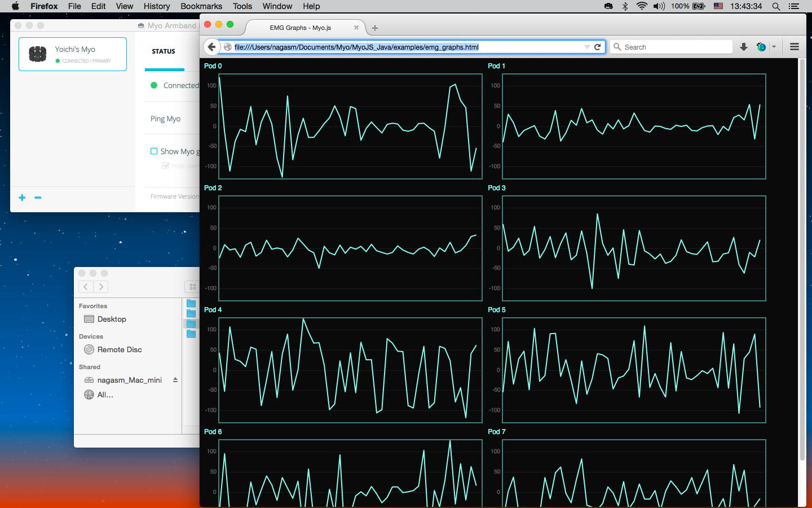Select Yoichi's Myo device card
The height and width of the screenshot is (508, 812).
73,54
